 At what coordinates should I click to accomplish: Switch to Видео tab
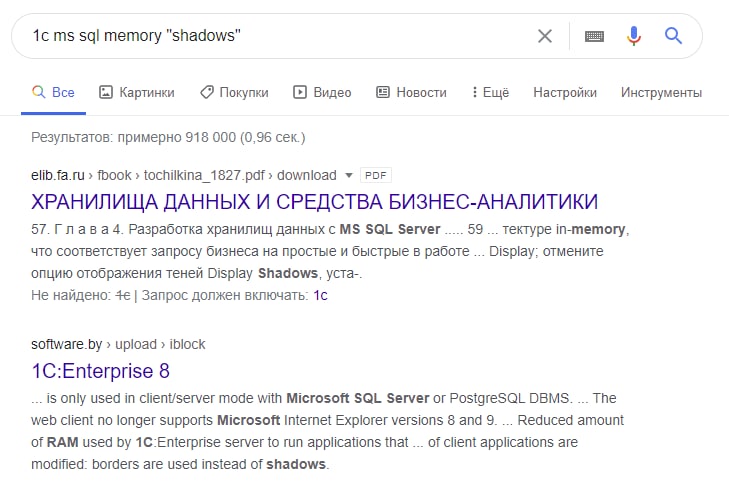(x=322, y=92)
